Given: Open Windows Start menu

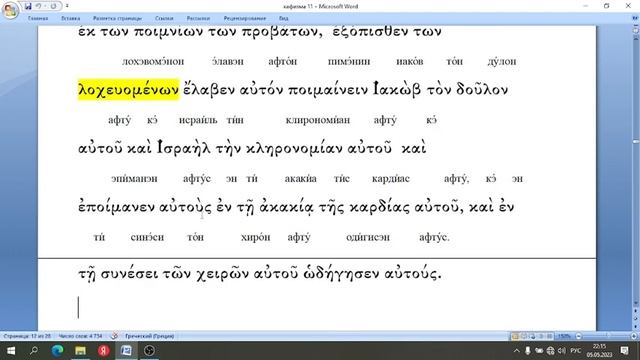Looking at the screenshot, I should click(11, 351).
